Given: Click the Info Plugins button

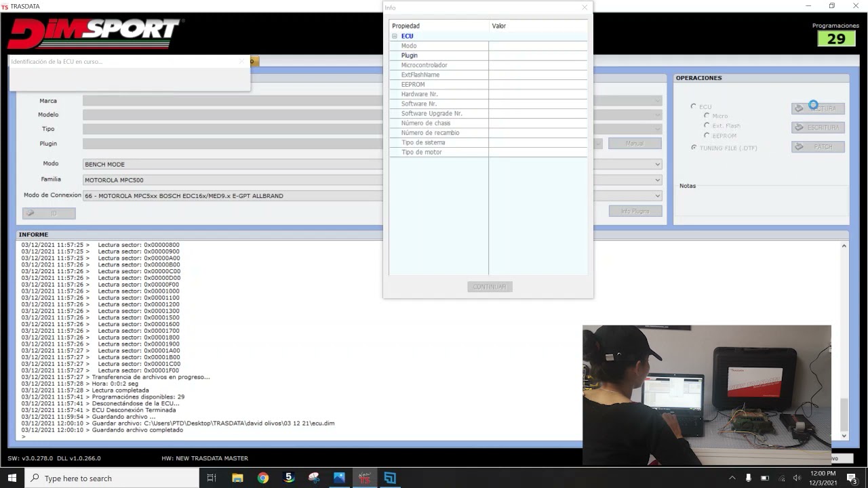Looking at the screenshot, I should pos(635,211).
